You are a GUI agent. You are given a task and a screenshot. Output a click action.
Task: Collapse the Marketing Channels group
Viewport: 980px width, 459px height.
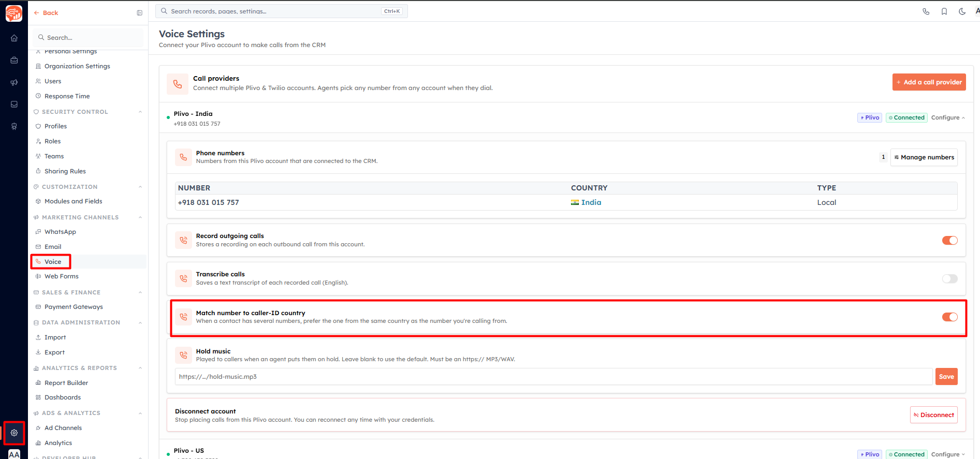tap(140, 217)
